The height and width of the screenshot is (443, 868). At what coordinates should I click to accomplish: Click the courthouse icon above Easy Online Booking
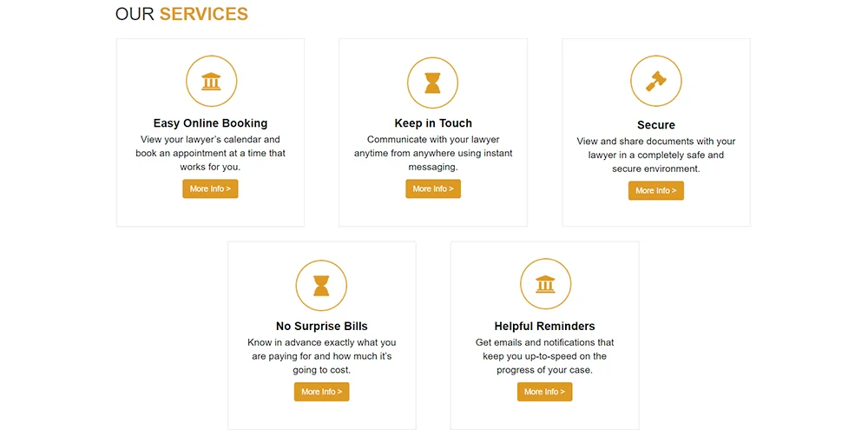point(211,82)
